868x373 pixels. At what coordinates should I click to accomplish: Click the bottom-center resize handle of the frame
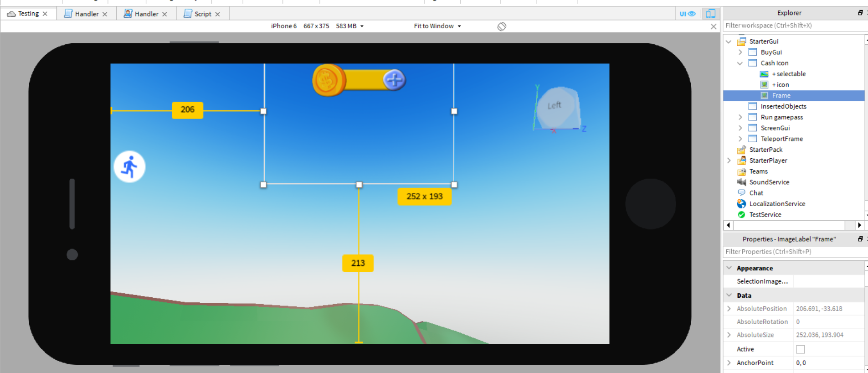point(359,185)
